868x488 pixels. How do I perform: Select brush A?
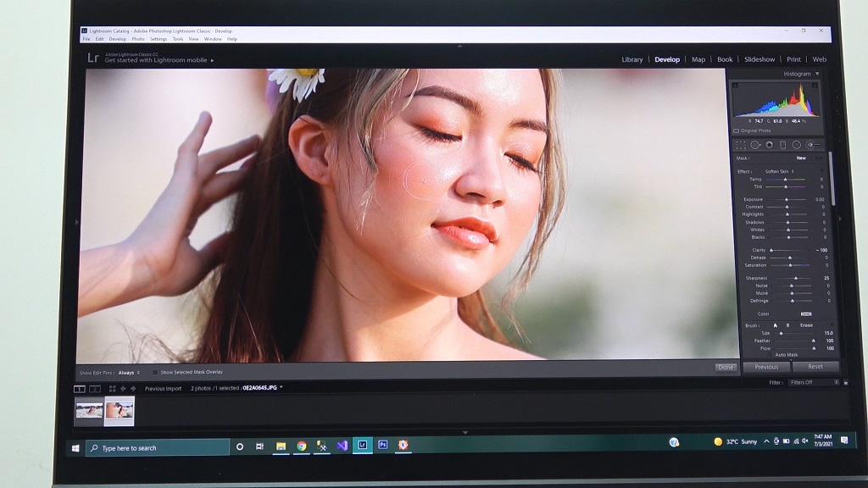coord(775,325)
